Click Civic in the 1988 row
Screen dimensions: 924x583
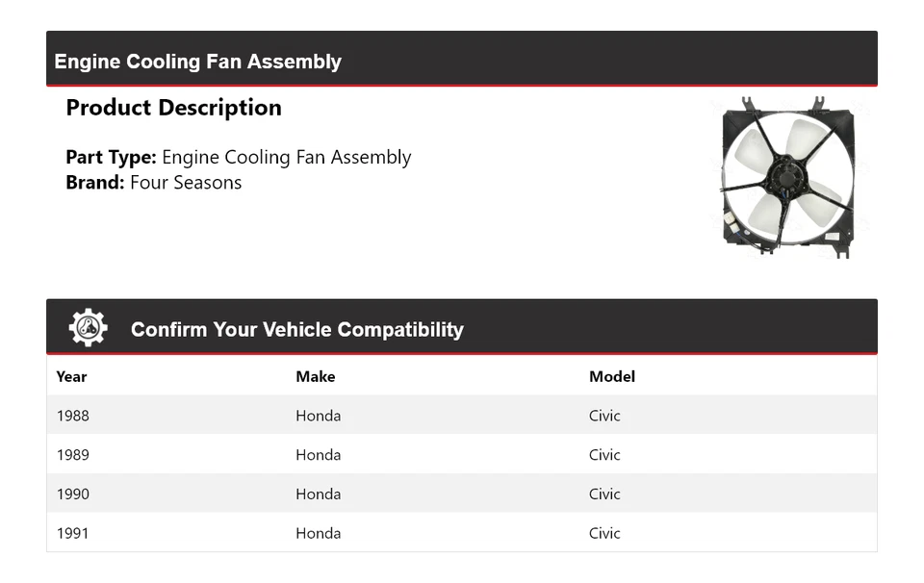(604, 416)
